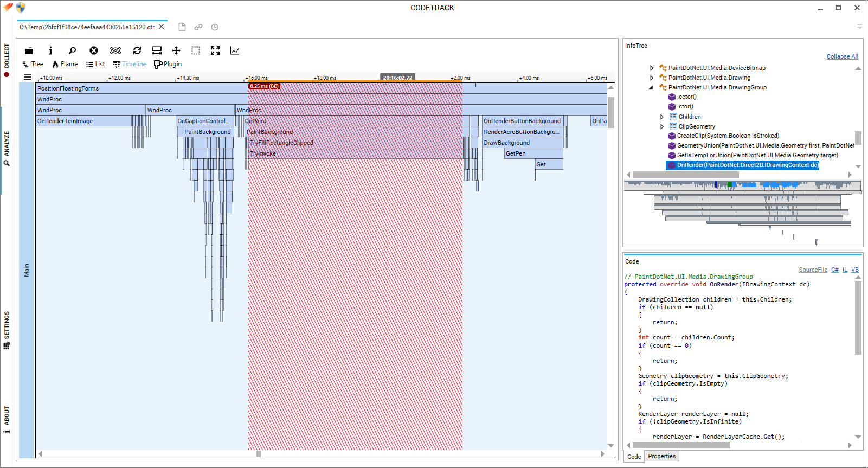Select the .cctor() tree item
Viewport: 868px width, 468px height.
coord(682,97)
